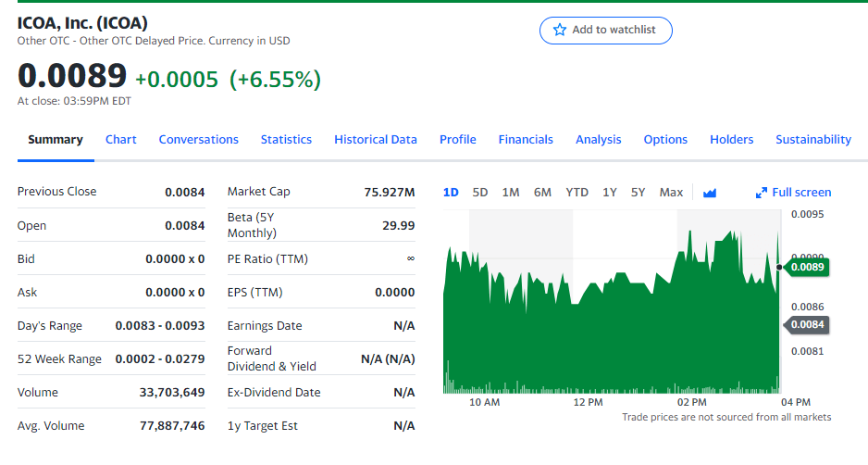Image resolution: width=868 pixels, height=465 pixels.
Task: Open the Options tab
Action: (x=665, y=140)
